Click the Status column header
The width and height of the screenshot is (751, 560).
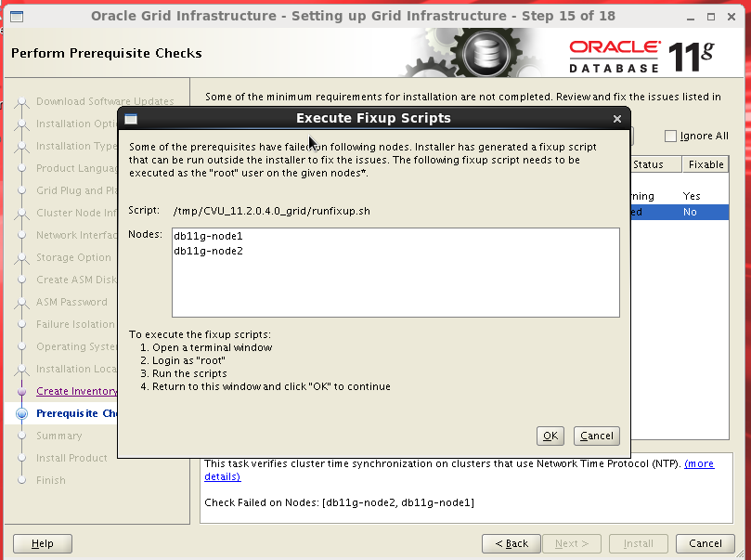pyautogui.click(x=655, y=164)
